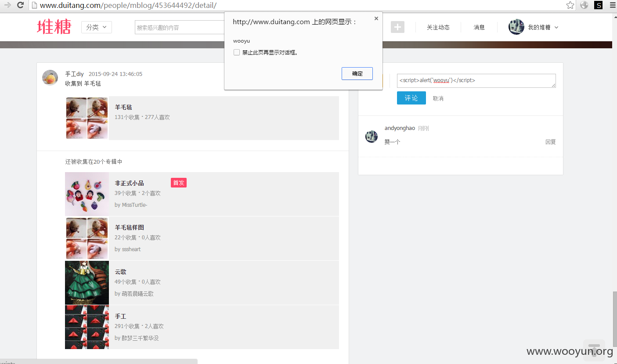Open 非正式小品 album title

(x=130, y=183)
